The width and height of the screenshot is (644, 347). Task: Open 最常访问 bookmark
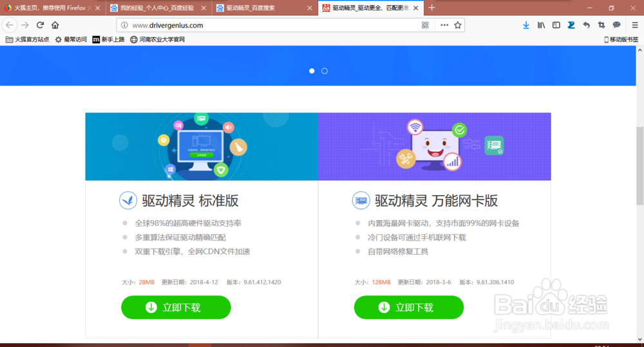pyautogui.click(x=71, y=39)
